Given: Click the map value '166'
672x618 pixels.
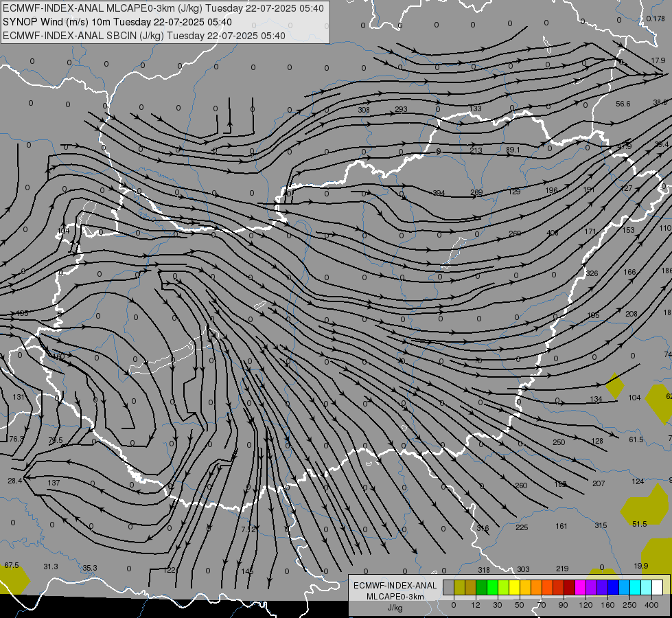Looking at the screenshot, I should [630, 272].
